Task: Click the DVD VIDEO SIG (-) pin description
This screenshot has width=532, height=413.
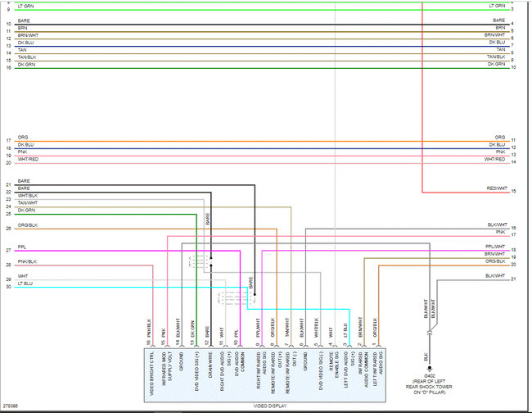Action: point(321,370)
